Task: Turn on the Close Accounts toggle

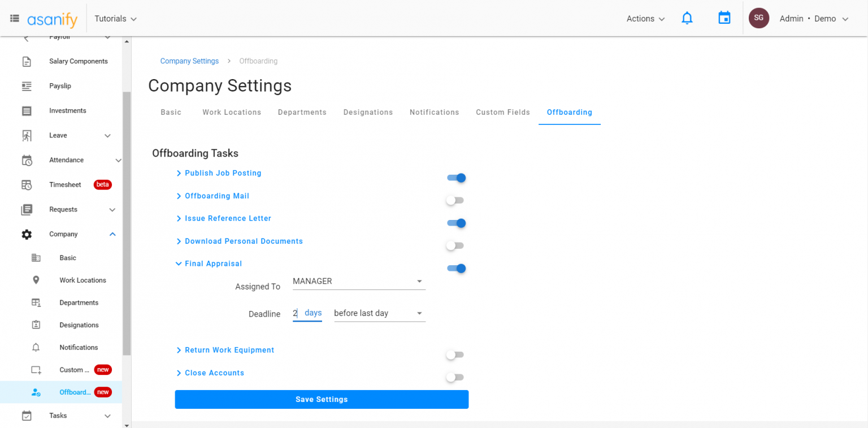Action: pyautogui.click(x=455, y=377)
